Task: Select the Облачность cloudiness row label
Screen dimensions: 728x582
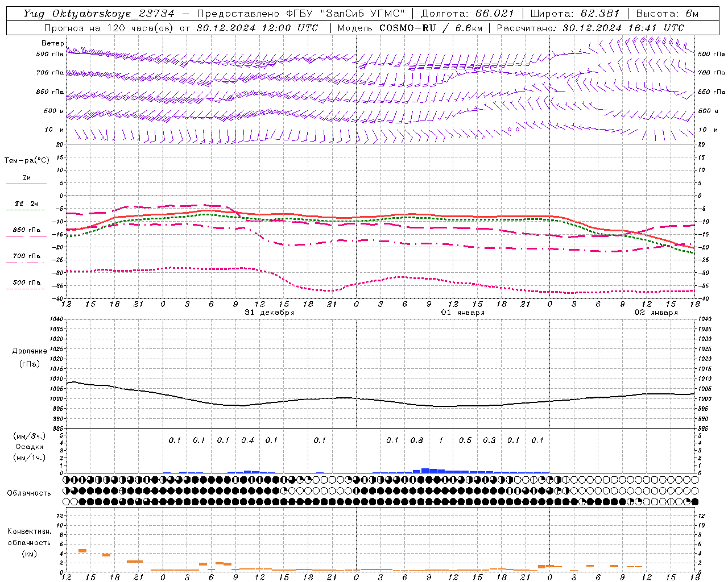Action: point(29,493)
